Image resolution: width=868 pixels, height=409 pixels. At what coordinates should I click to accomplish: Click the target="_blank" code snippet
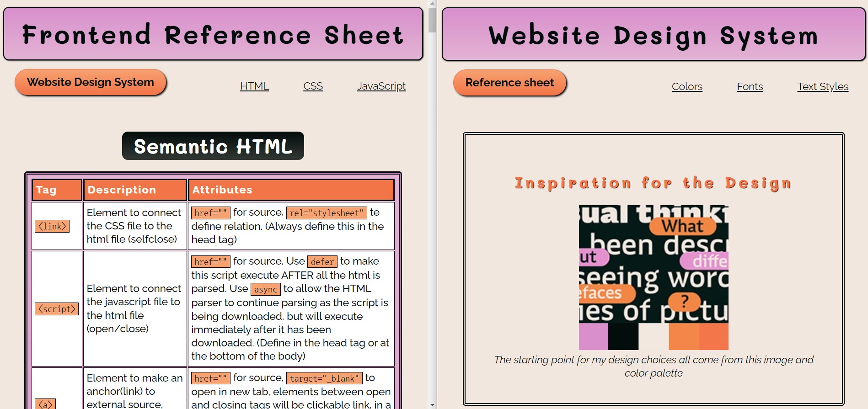tap(324, 378)
